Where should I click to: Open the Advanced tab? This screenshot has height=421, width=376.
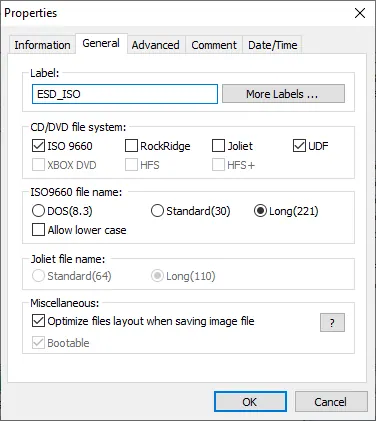[156, 45]
